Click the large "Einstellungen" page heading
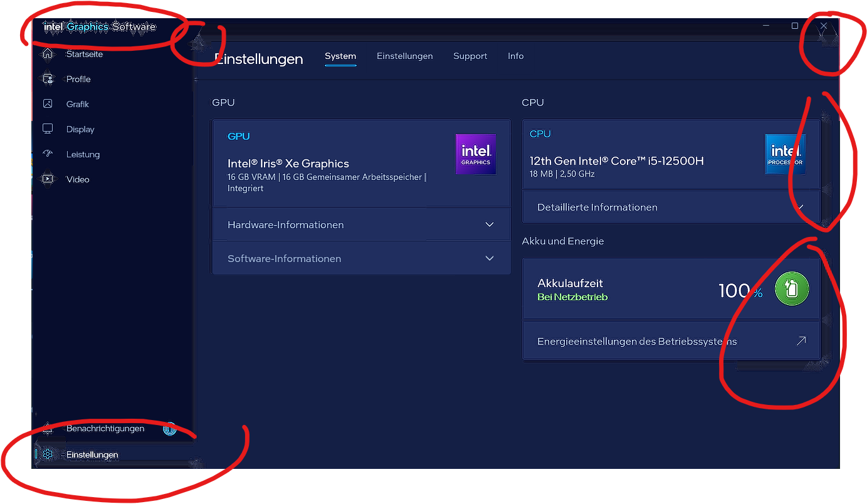867x504 pixels. [x=259, y=59]
